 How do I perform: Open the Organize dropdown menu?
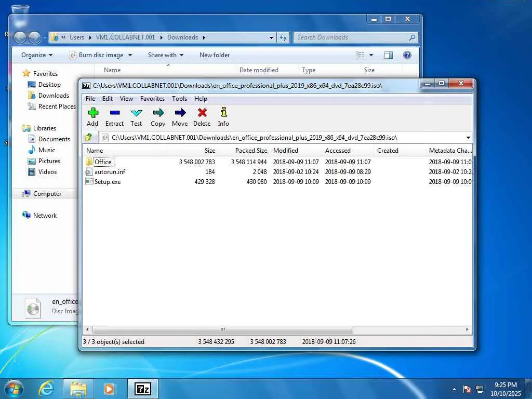tap(37, 55)
